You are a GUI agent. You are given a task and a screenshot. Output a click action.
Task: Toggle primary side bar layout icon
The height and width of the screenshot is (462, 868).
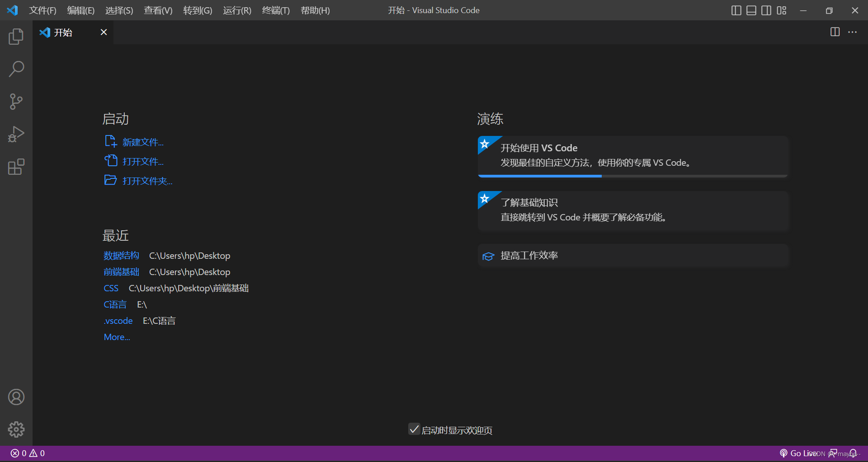[736, 10]
